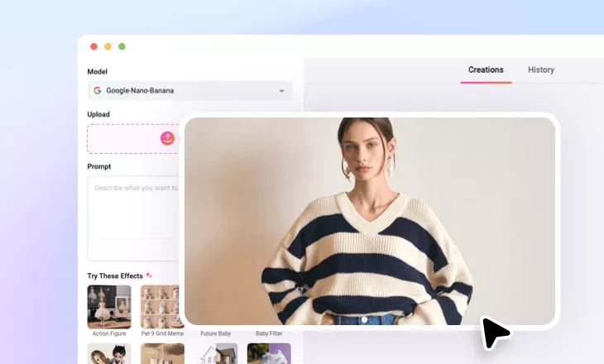The width and height of the screenshot is (604, 364).
Task: Click the dropdown chevron in Model selector
Action: (x=281, y=91)
